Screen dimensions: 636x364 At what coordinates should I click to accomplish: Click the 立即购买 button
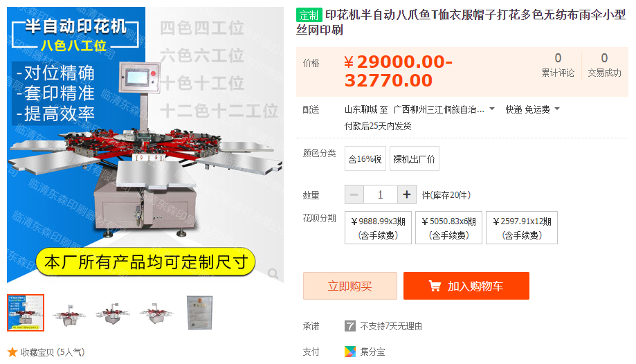point(350,286)
